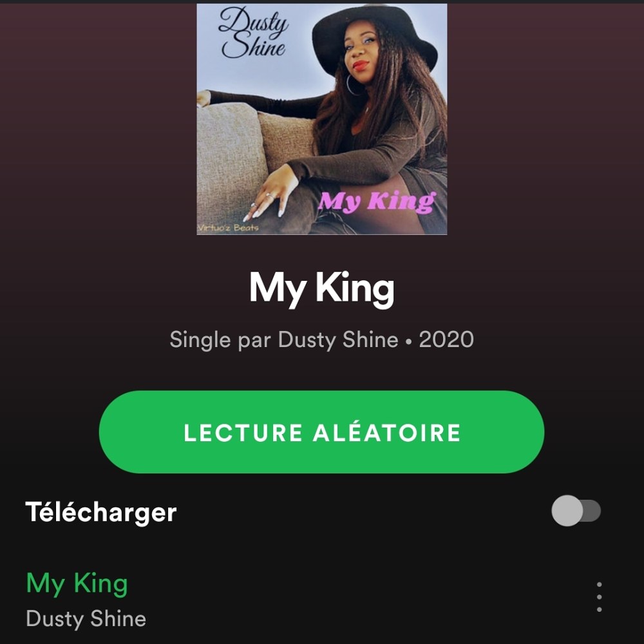Click the Dusty Shine script logo on cover
644x644 pixels.
coord(253,33)
